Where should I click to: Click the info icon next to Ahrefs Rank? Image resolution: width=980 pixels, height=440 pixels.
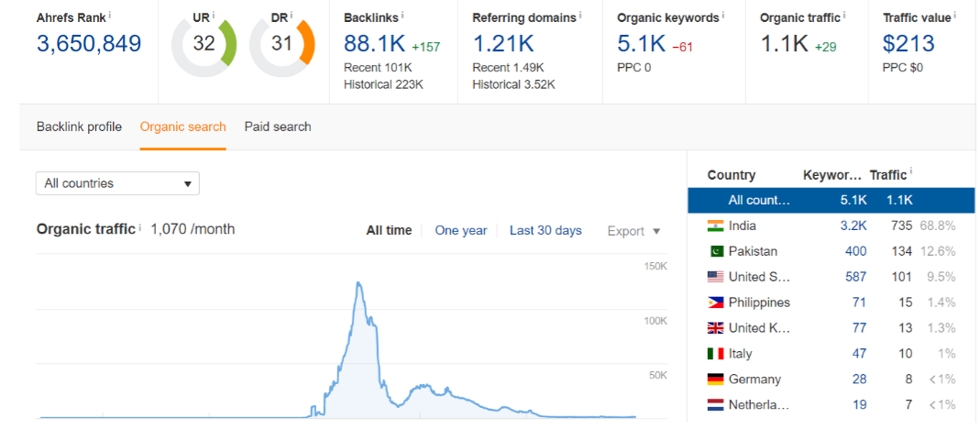coord(110,16)
